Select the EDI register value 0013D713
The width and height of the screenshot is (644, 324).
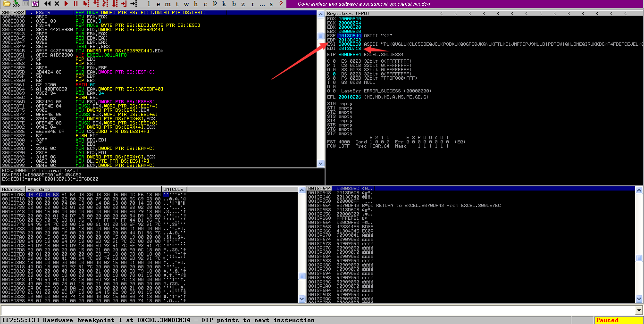click(350, 48)
